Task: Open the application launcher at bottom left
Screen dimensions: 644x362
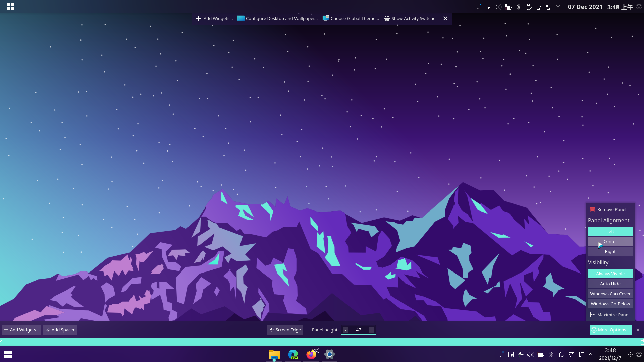Action: coord(8,354)
